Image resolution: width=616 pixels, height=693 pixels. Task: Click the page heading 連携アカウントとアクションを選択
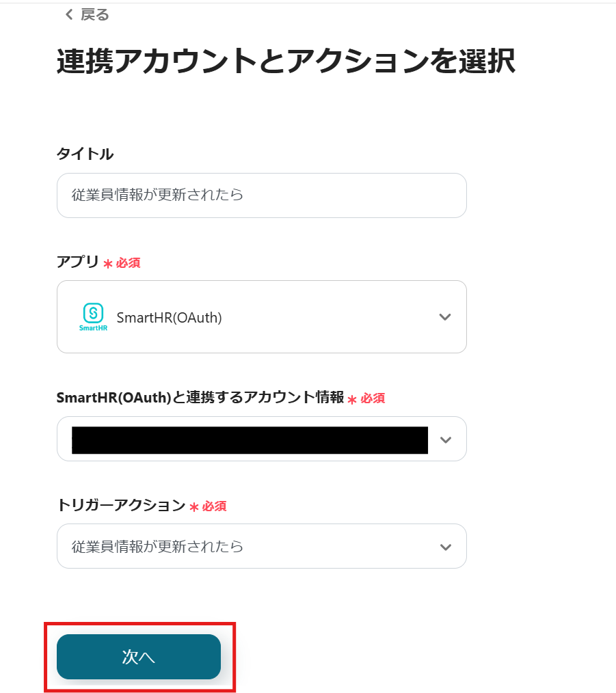pyautogui.click(x=287, y=62)
